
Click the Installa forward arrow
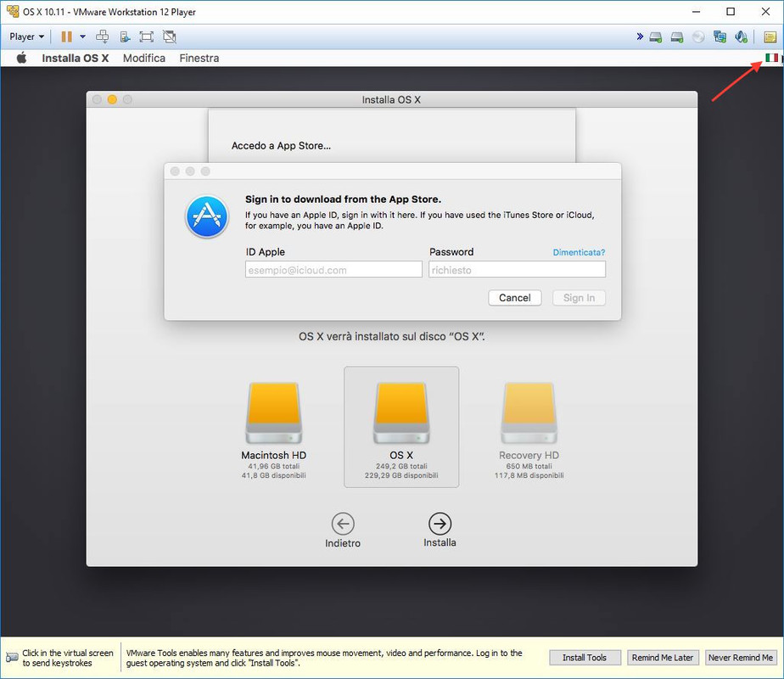coord(440,524)
